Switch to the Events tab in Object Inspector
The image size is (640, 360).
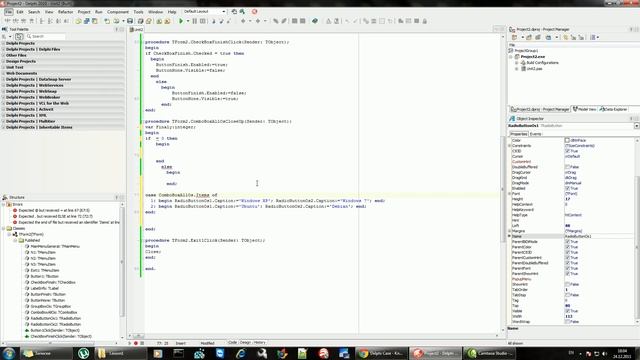(x=535, y=134)
